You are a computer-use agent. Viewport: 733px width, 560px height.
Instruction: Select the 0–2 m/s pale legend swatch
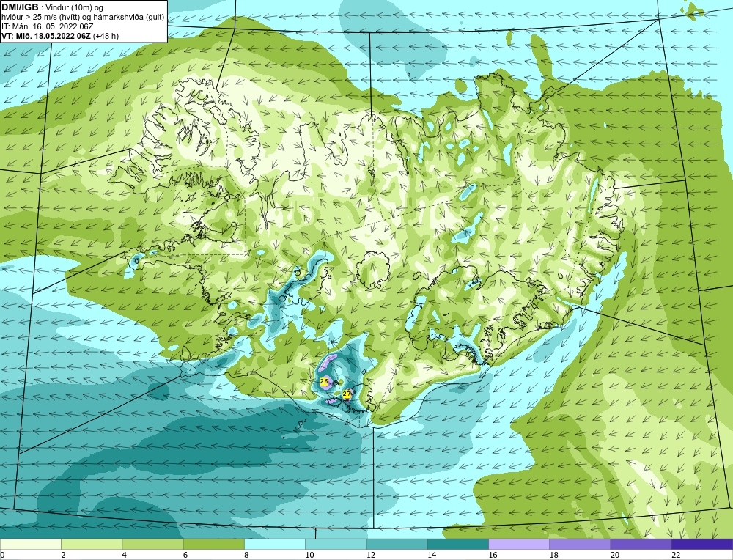coord(30,544)
